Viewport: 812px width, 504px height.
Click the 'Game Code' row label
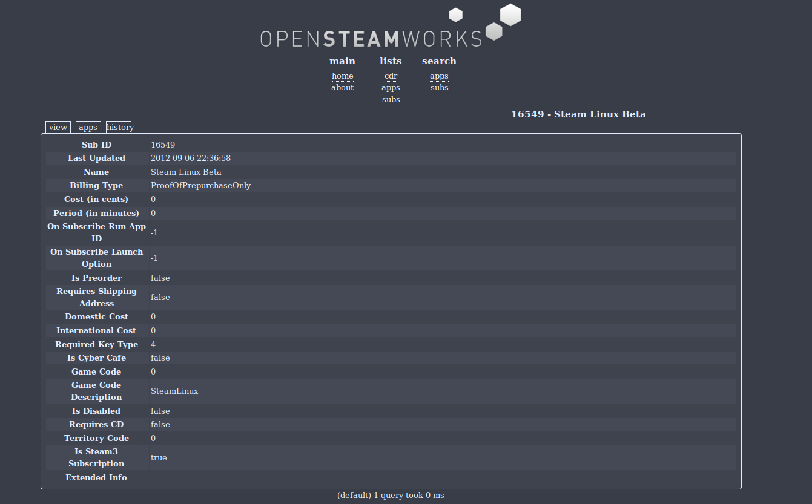(97, 371)
